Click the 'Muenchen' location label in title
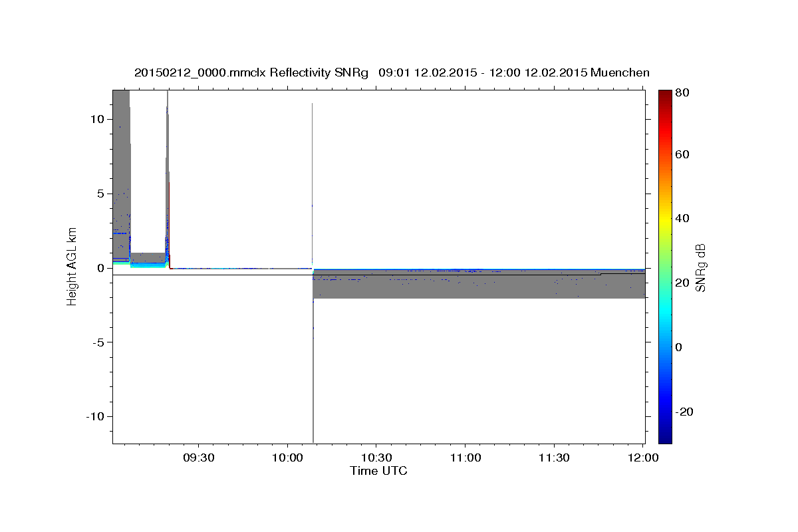 (619, 72)
